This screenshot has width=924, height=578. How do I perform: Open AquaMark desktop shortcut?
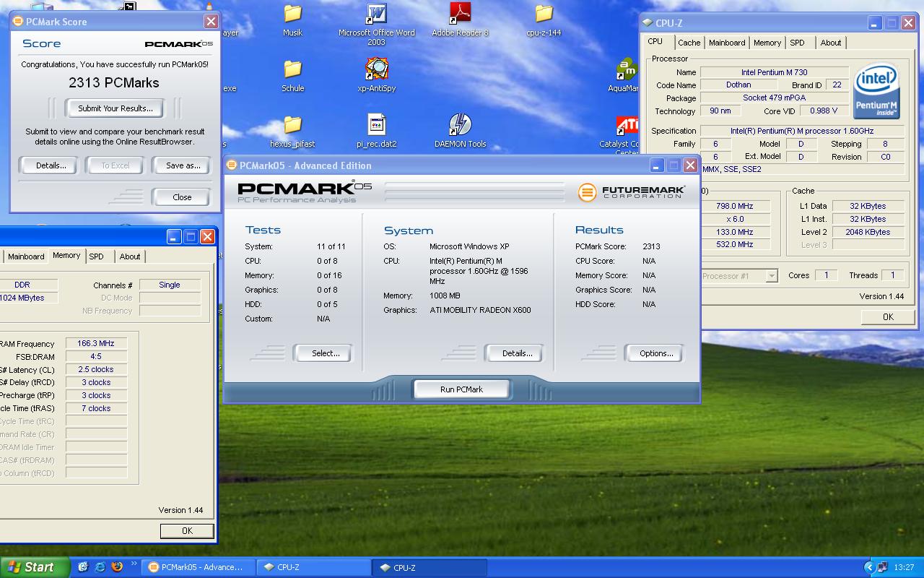click(625, 76)
